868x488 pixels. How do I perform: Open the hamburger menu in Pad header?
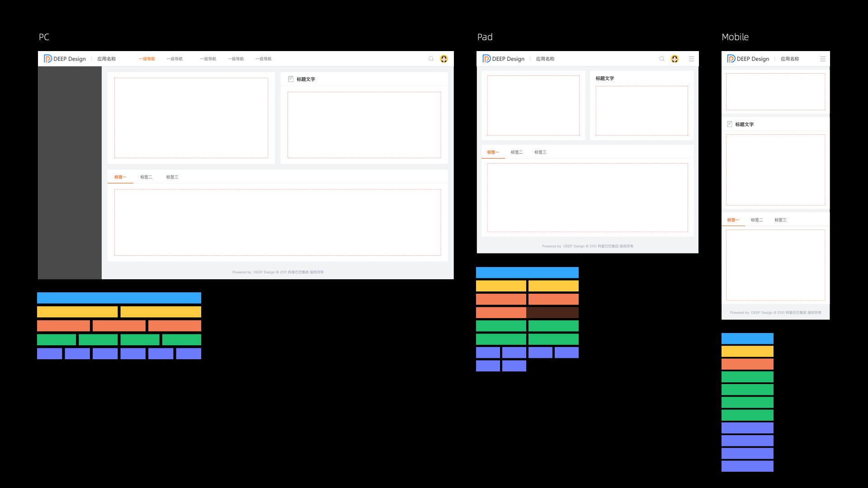point(691,59)
